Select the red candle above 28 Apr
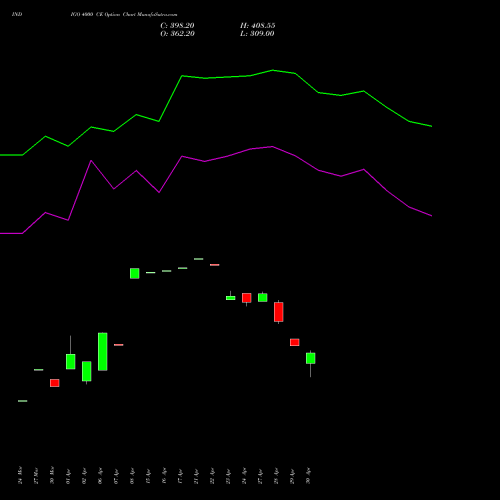Viewport: 500px width, 500px height. 279,312
